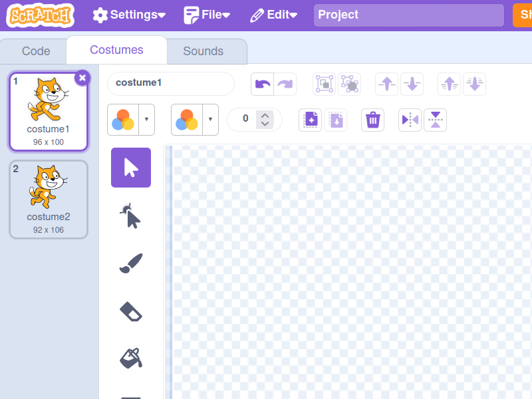Click the Undo arrow
Image resolution: width=532 pixels, height=399 pixels.
(262, 84)
